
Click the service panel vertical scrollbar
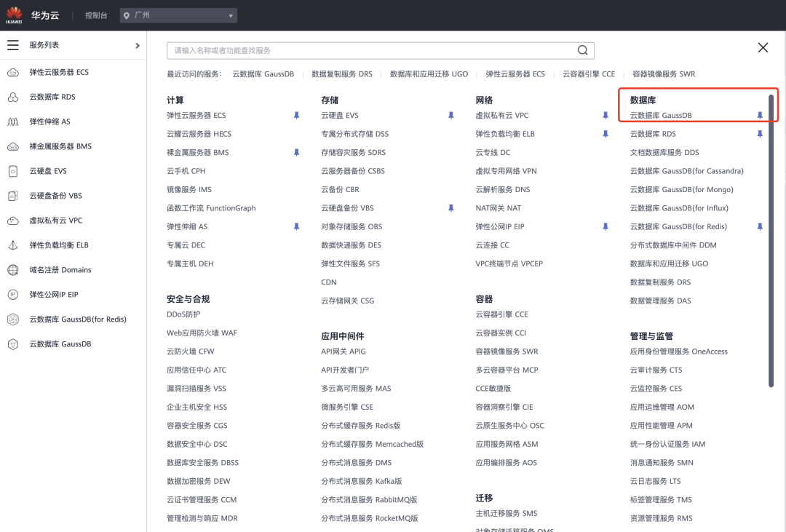[771, 241]
